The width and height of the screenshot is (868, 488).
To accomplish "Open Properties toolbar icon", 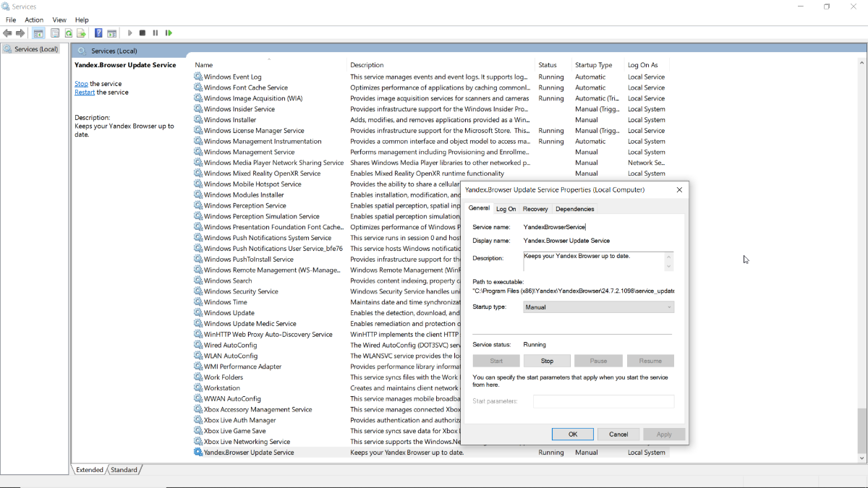I will click(x=54, y=33).
